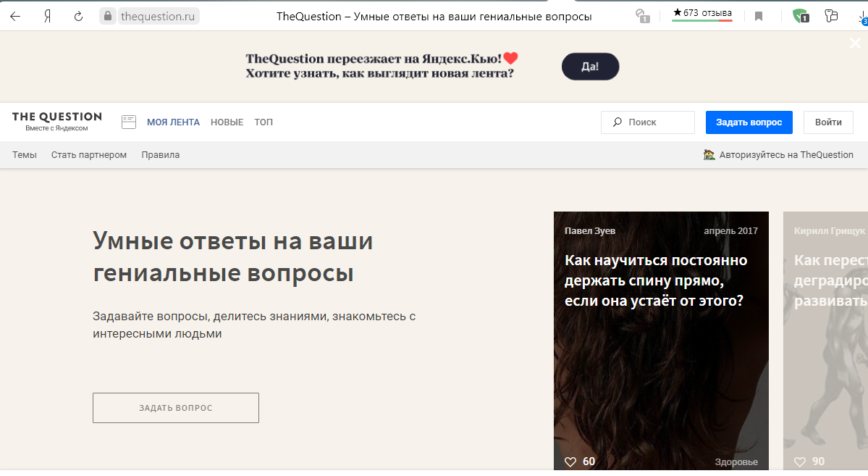
Task: Click the heading Умные ответы на ваши гениальные вопросы
Action: 233,257
